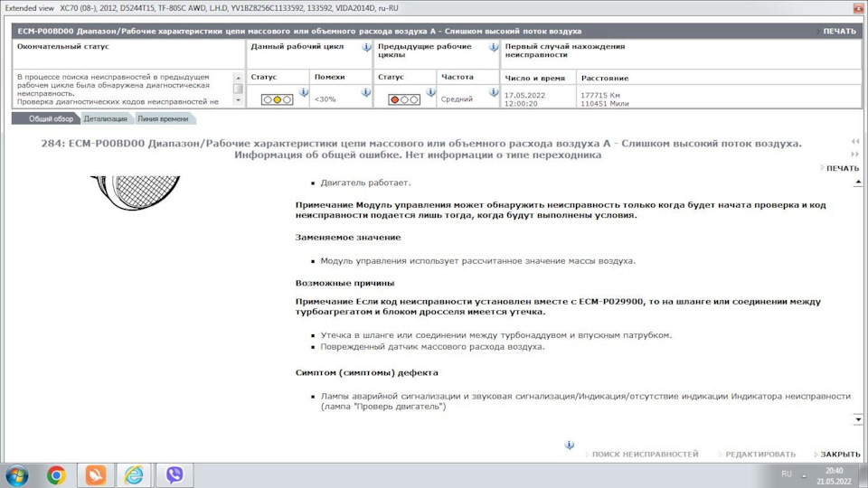Click info icon next to current cycle status lights

304,92
